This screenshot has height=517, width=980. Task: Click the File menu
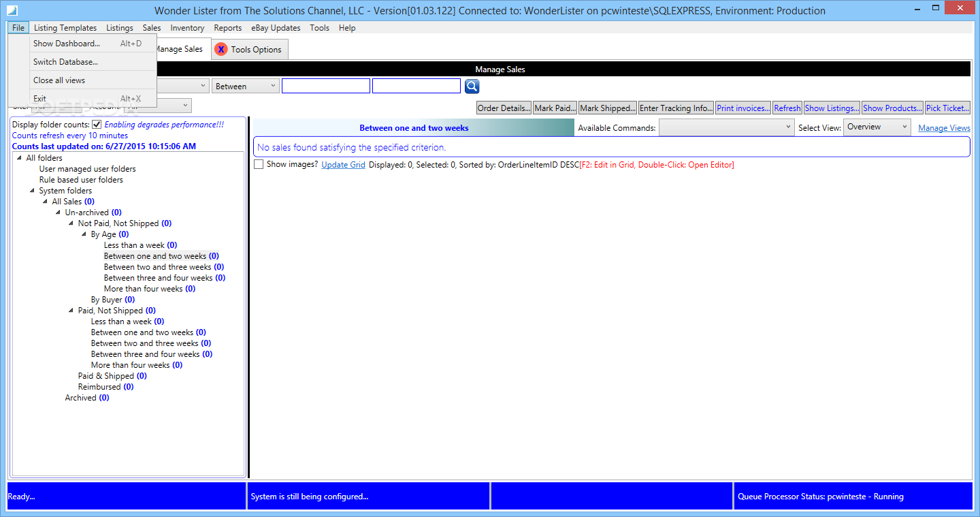[18, 28]
